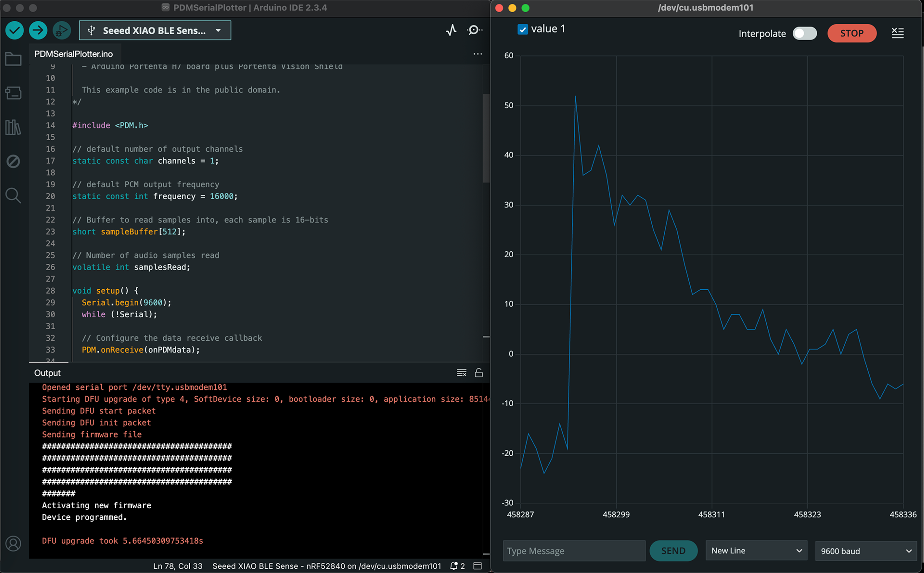Clear the plotter with the clear icon
The width and height of the screenshot is (924, 573).
897,33
